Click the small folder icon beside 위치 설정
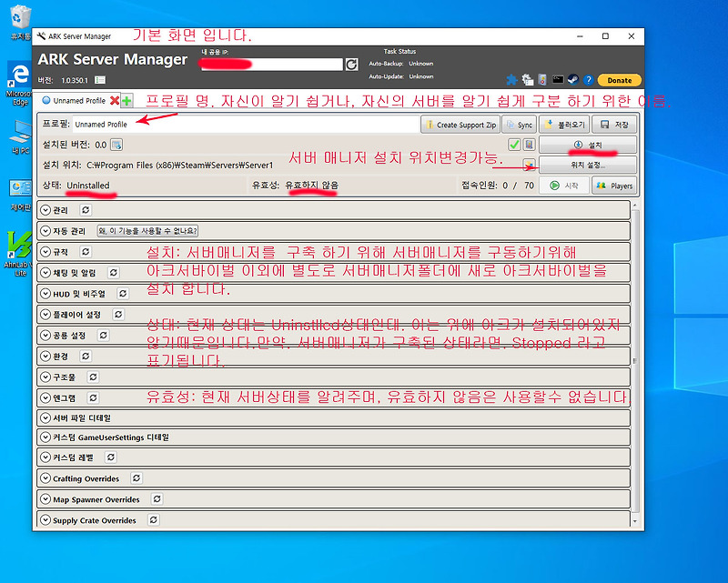The width and height of the screenshot is (728, 583). click(529, 165)
